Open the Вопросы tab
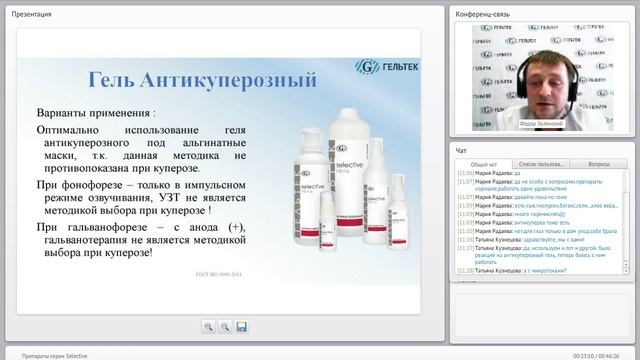This screenshot has width=640, height=360. 599,164
